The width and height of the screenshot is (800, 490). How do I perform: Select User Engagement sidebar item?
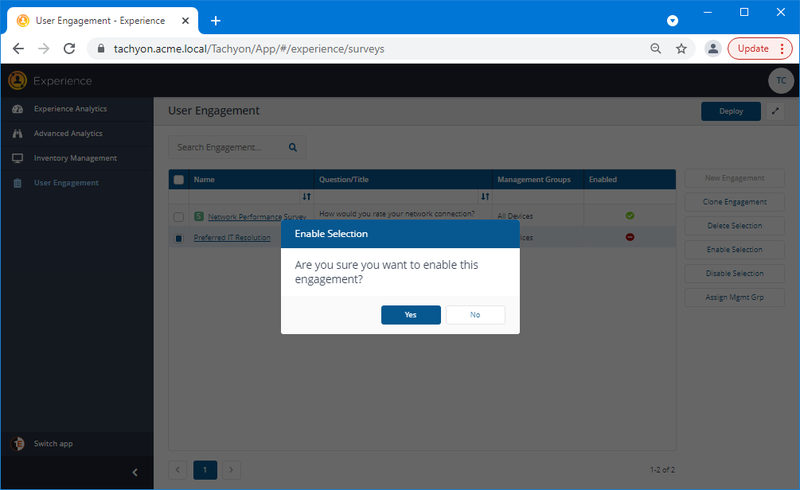[66, 183]
